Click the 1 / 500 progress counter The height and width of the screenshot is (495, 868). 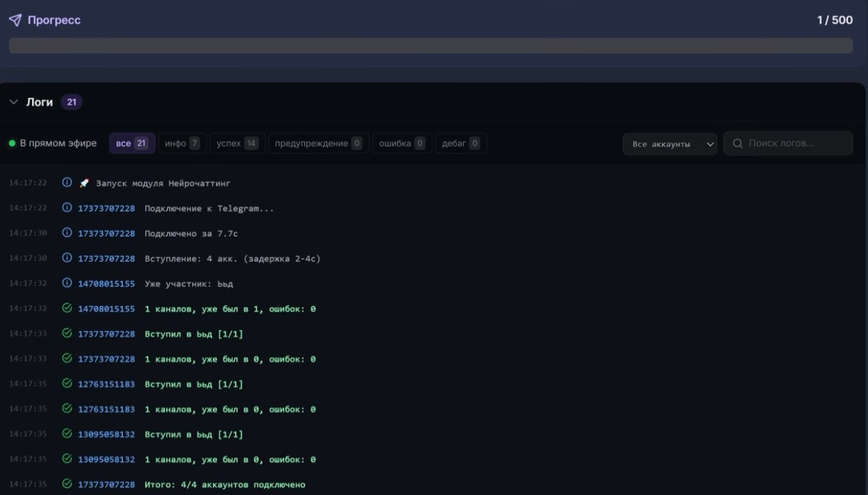(835, 20)
